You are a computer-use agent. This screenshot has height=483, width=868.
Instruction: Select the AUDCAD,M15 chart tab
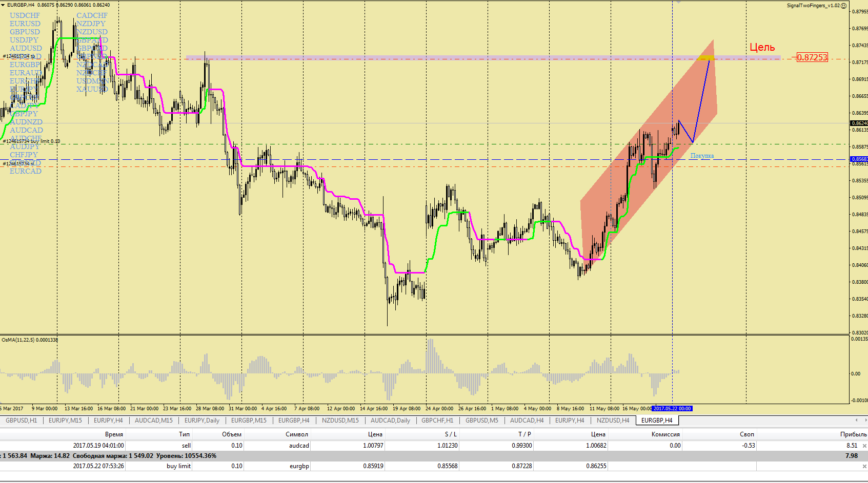tap(153, 421)
